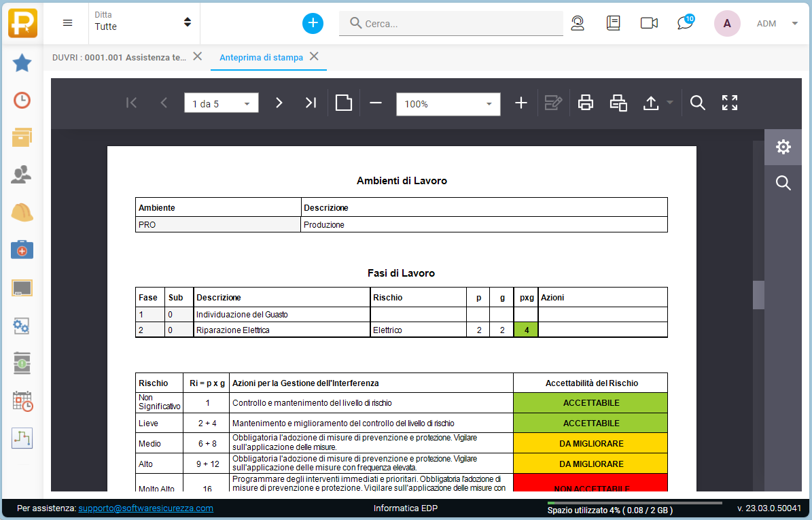Click the magnifier search icon in toolbar
The image size is (812, 520).
tap(697, 103)
